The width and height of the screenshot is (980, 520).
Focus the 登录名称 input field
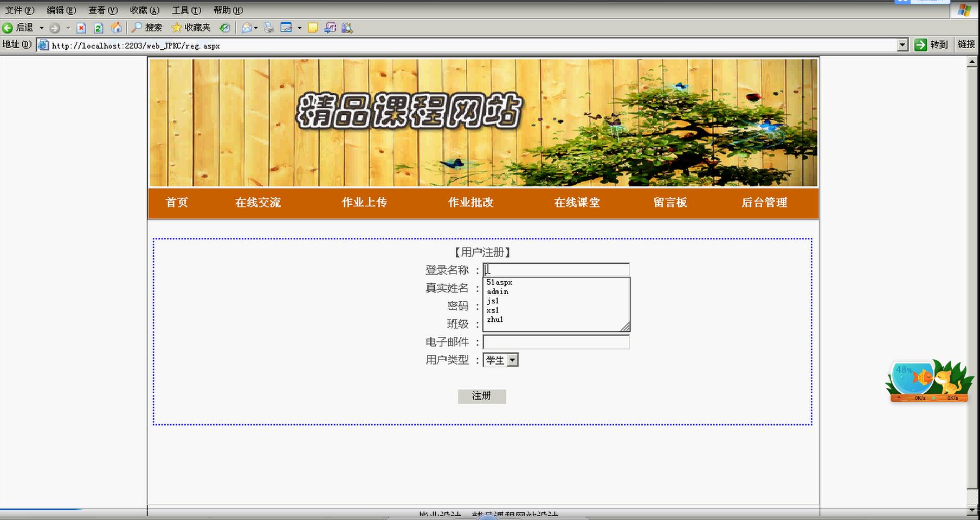[556, 270]
